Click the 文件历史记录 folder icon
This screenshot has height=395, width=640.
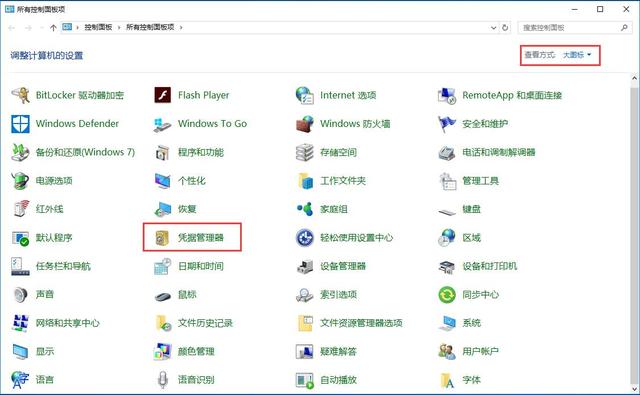click(163, 323)
